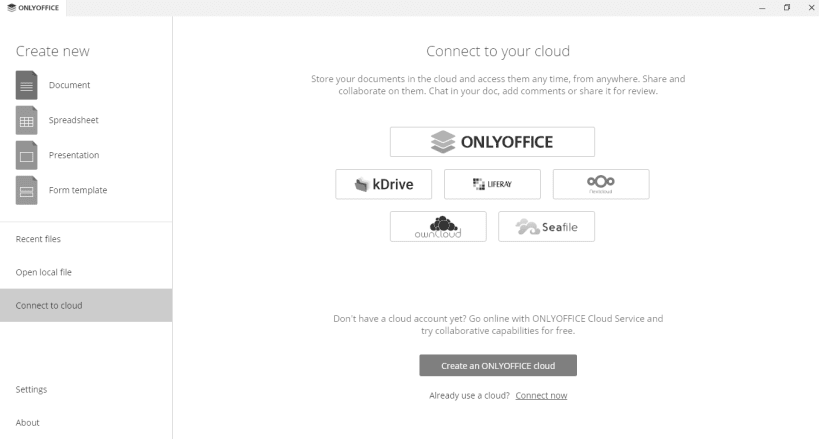Select Open local file in sidebar

(x=86, y=272)
